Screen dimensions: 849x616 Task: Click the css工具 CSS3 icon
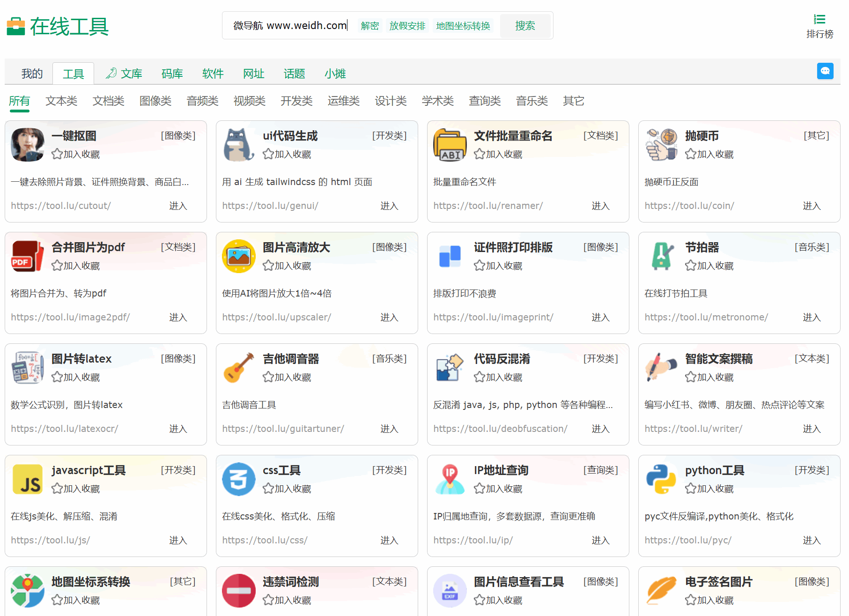(239, 479)
